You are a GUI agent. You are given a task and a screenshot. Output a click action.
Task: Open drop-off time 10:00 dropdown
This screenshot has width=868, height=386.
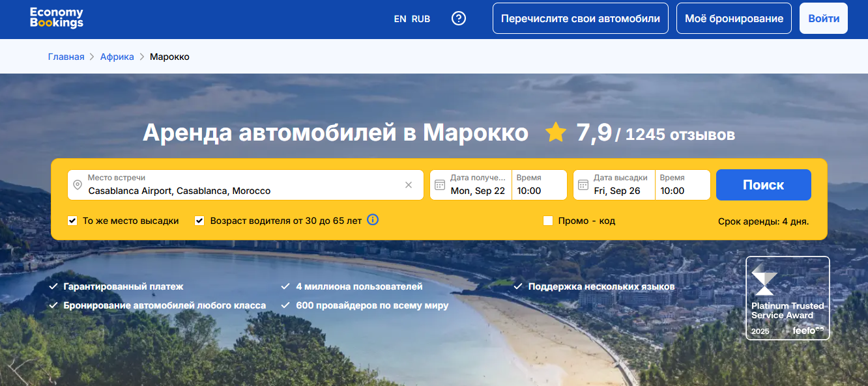point(682,186)
